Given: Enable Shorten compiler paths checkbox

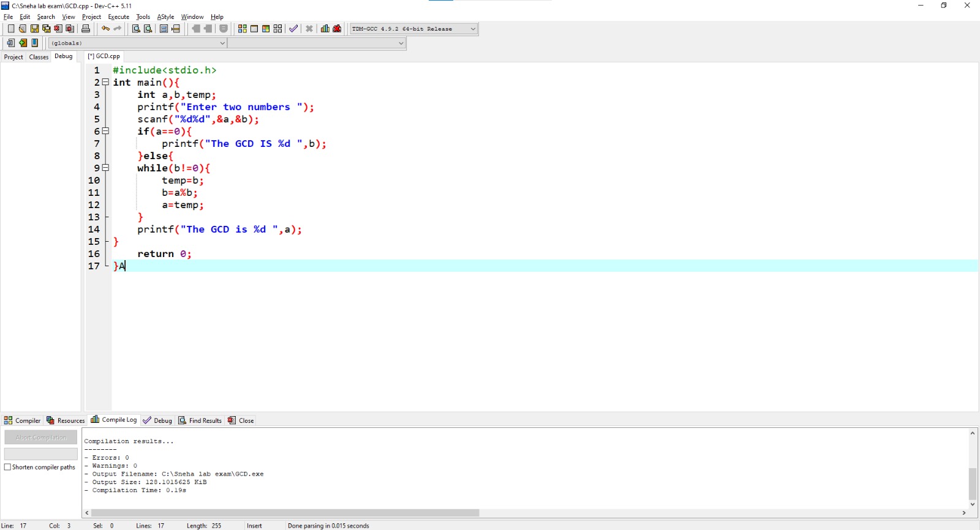Looking at the screenshot, I should [8, 467].
